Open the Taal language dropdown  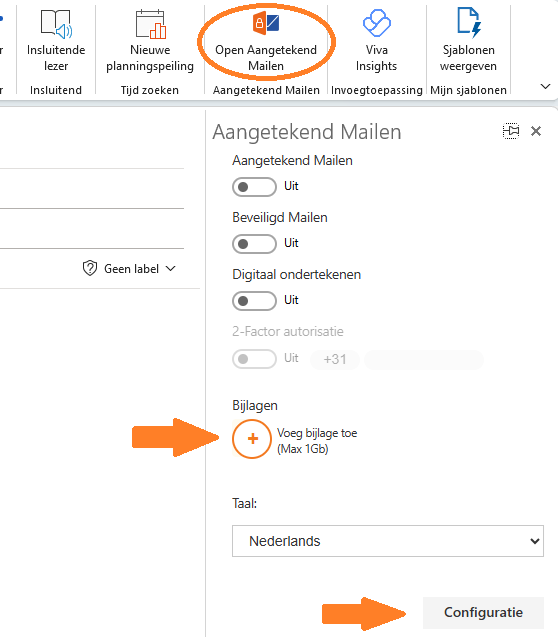388,541
